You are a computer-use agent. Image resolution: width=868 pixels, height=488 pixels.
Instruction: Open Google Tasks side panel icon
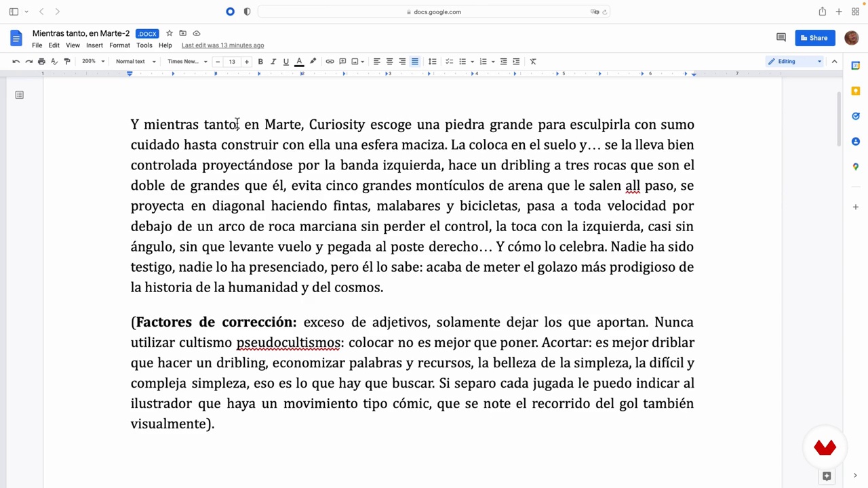pyautogui.click(x=856, y=116)
